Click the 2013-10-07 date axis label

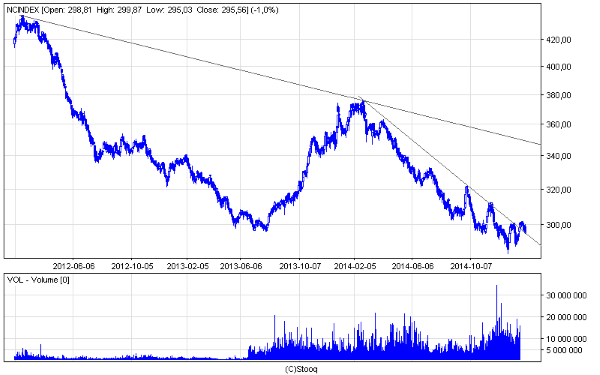click(x=300, y=266)
